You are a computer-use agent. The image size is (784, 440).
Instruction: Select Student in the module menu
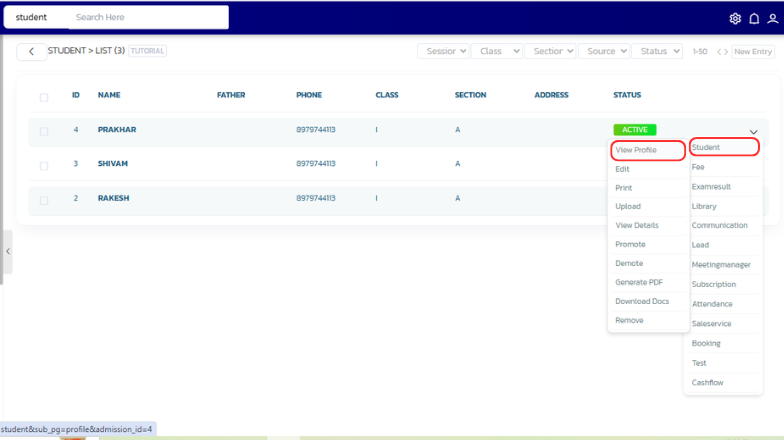coord(724,147)
